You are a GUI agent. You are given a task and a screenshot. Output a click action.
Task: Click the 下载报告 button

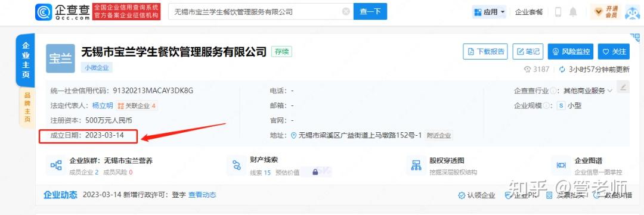tap(485, 52)
